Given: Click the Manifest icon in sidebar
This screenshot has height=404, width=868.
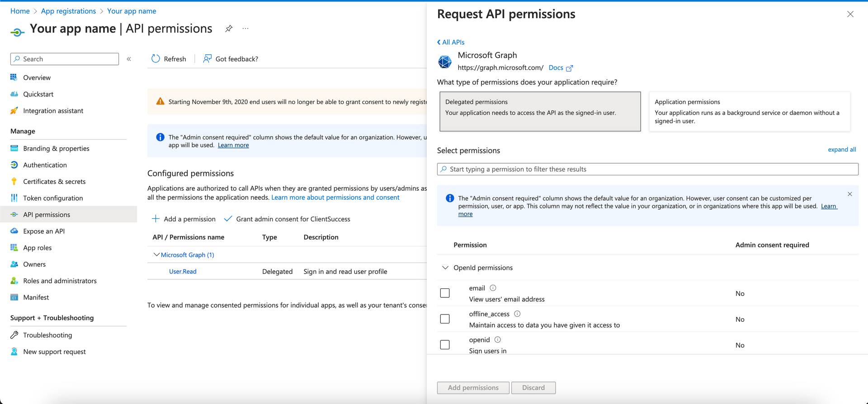Looking at the screenshot, I should pyautogui.click(x=14, y=297).
